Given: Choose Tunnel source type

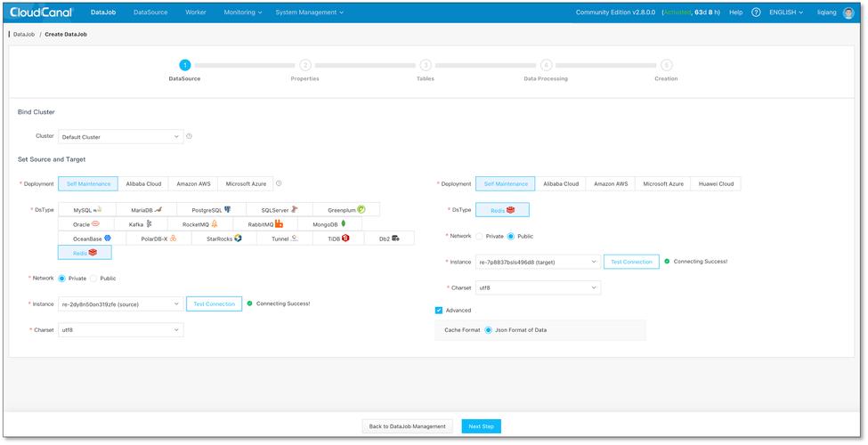Looking at the screenshot, I should pos(285,239).
